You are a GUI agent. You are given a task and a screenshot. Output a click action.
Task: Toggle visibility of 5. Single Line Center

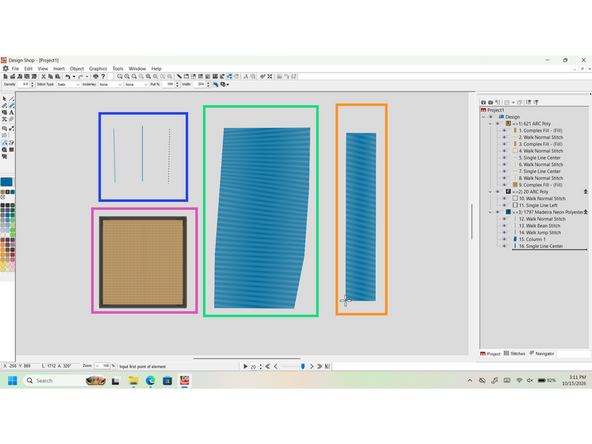(x=504, y=158)
